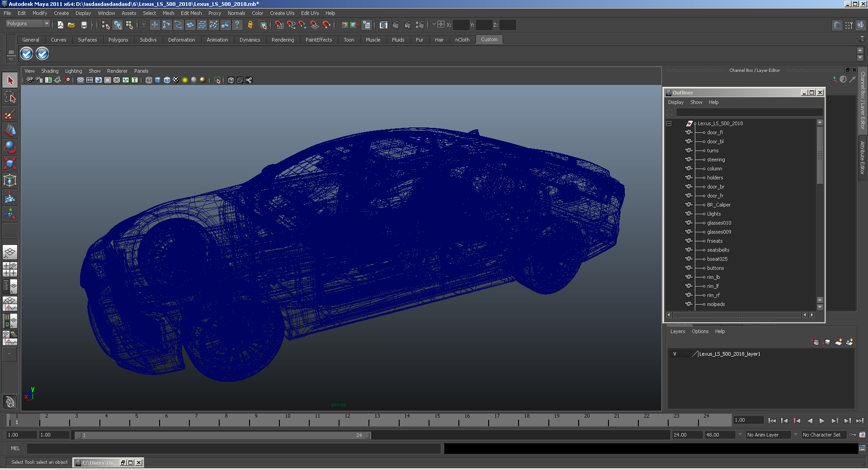
Task: Select the Move tool
Action: pyautogui.click(x=10, y=130)
